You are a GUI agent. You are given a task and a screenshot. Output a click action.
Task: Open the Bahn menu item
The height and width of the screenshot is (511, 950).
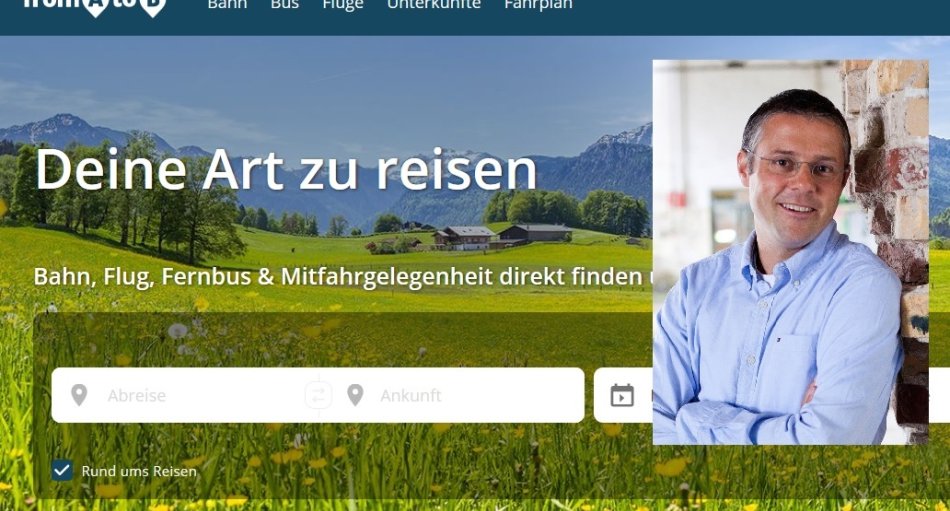click(x=227, y=5)
